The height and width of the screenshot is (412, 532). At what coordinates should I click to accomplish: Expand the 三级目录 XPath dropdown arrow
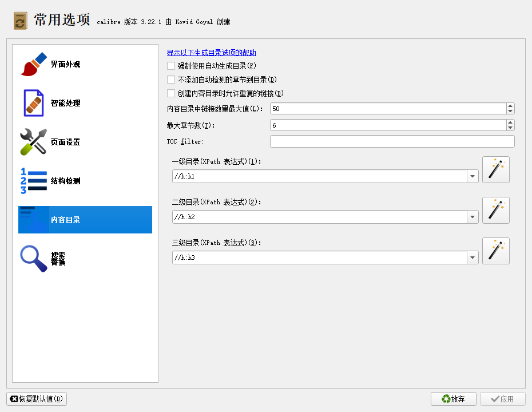click(x=473, y=257)
